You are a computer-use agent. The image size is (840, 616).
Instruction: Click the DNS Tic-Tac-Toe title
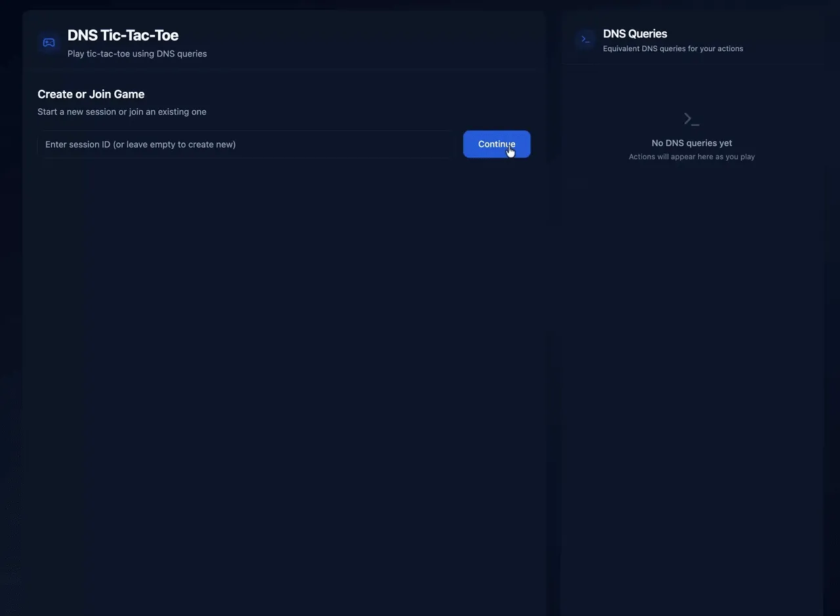tap(123, 35)
